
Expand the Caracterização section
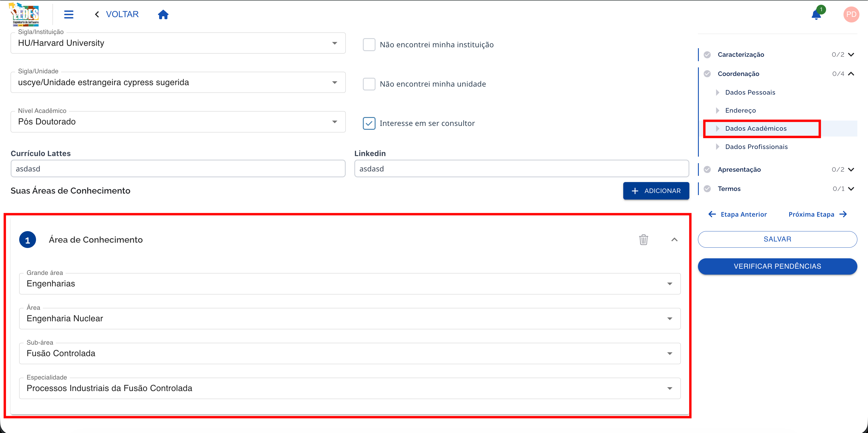pyautogui.click(x=851, y=55)
